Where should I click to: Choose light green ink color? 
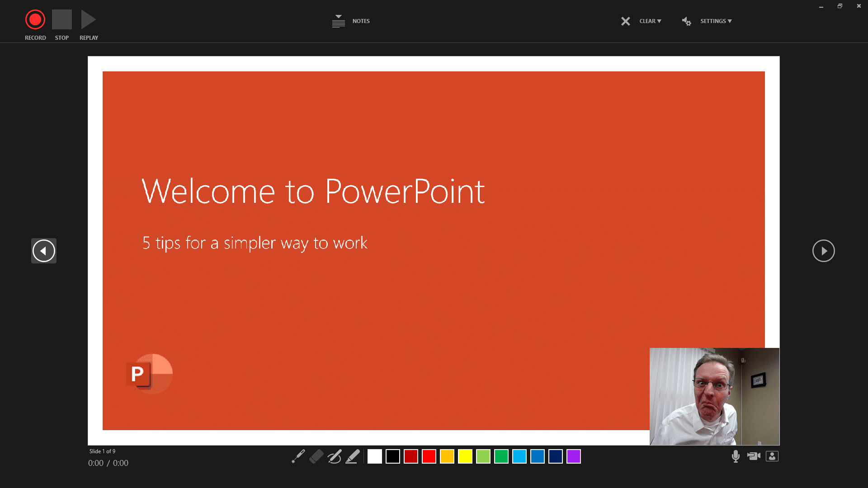[483, 456]
